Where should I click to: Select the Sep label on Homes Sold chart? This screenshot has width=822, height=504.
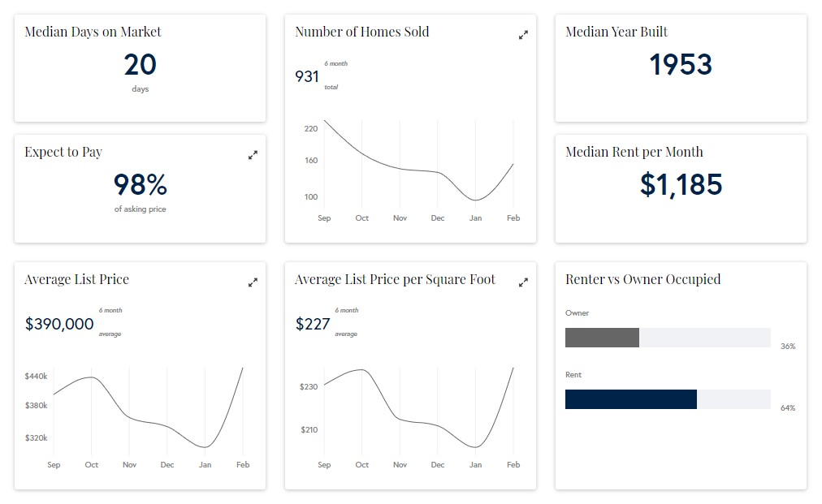click(324, 218)
